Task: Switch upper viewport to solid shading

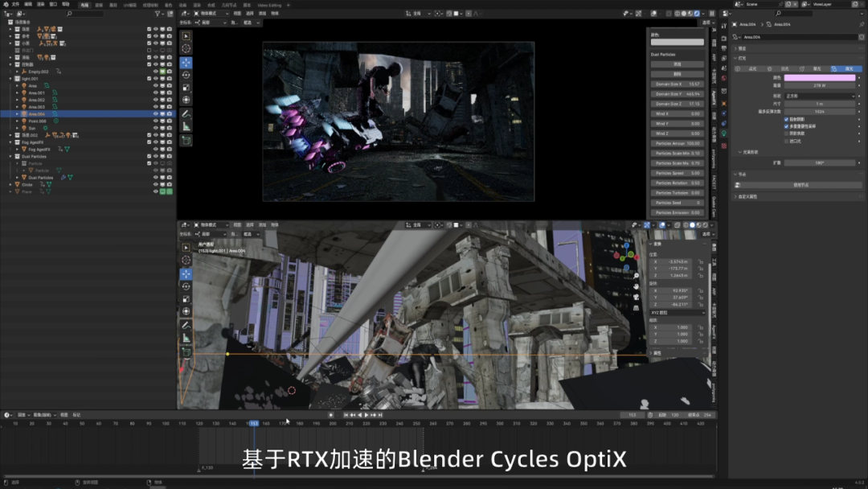Action: tap(684, 14)
